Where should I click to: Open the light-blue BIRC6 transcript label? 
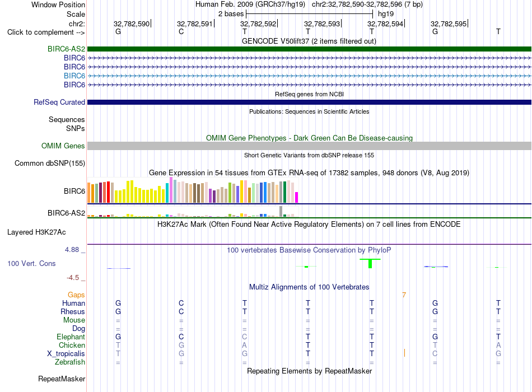(74, 76)
